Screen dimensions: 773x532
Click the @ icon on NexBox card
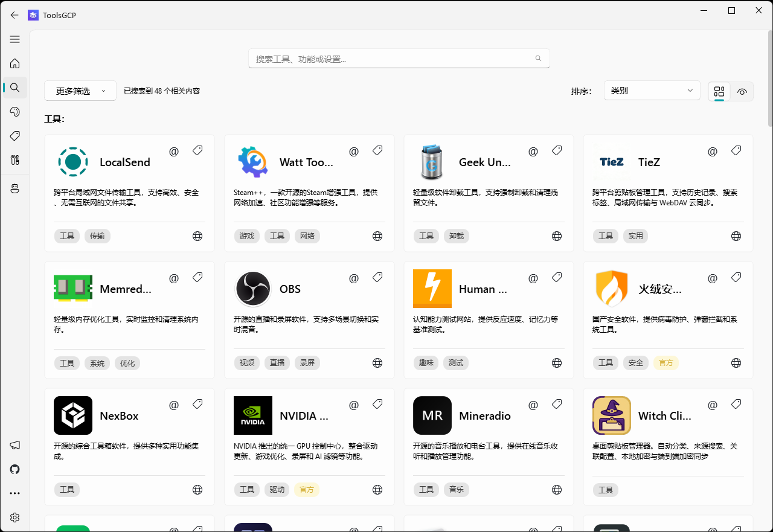point(174,405)
